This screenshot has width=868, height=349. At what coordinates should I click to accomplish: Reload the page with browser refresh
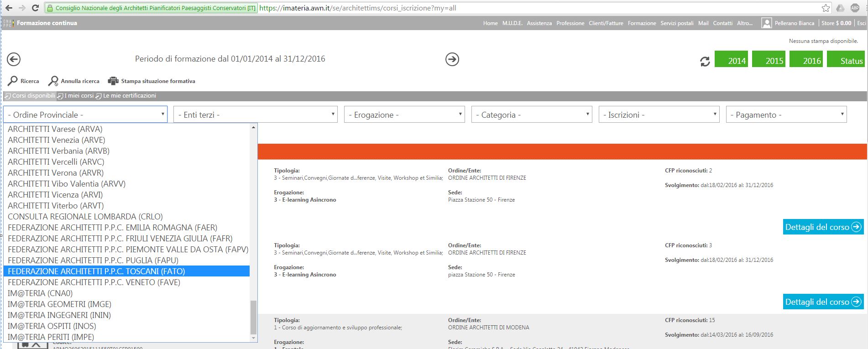35,8
